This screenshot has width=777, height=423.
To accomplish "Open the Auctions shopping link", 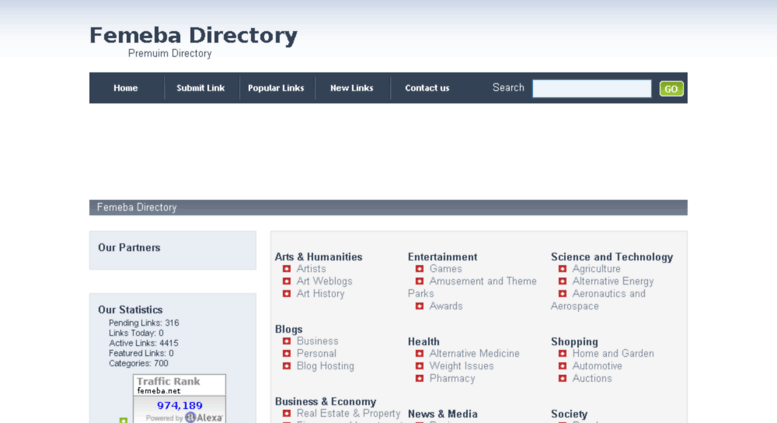I will click(592, 378).
